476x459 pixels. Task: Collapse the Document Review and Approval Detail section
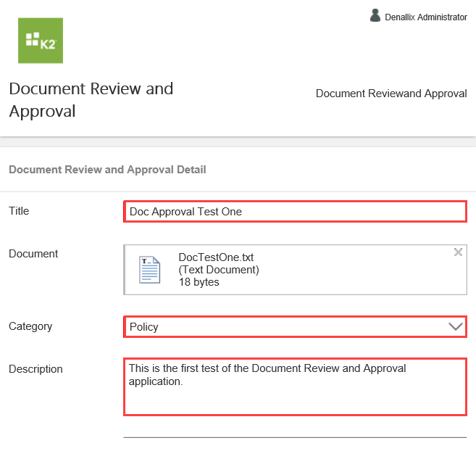click(x=107, y=170)
